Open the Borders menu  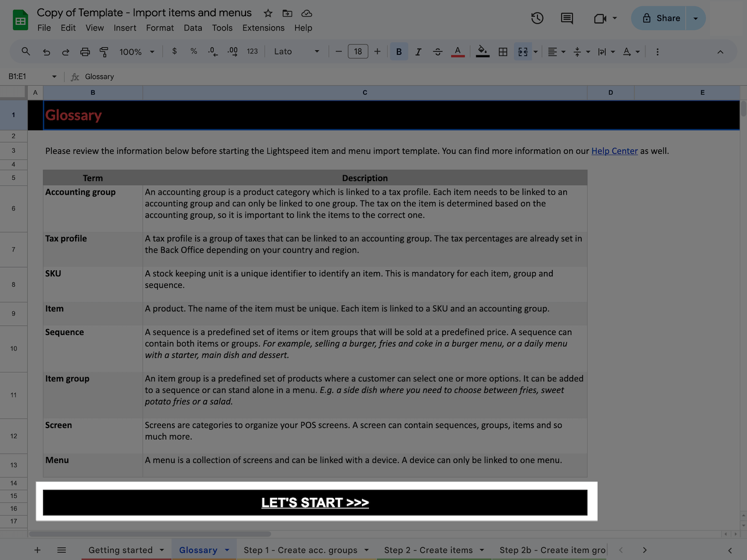tap(502, 51)
